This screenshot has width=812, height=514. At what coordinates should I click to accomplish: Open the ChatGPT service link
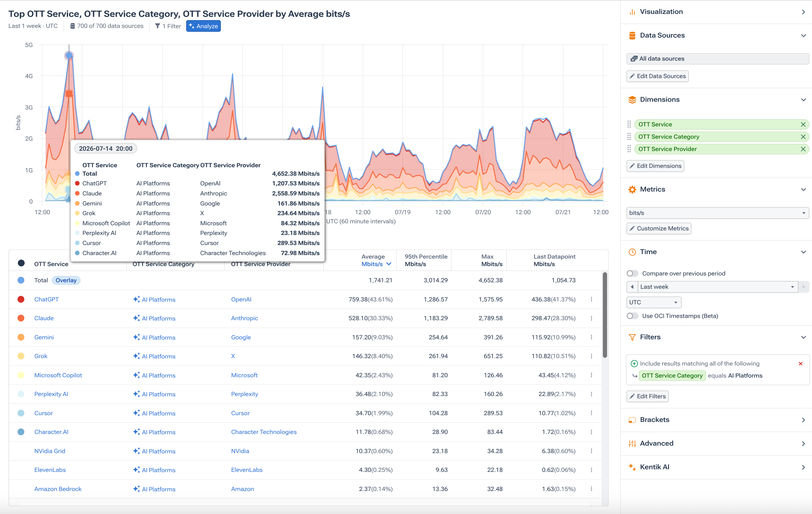pos(47,299)
